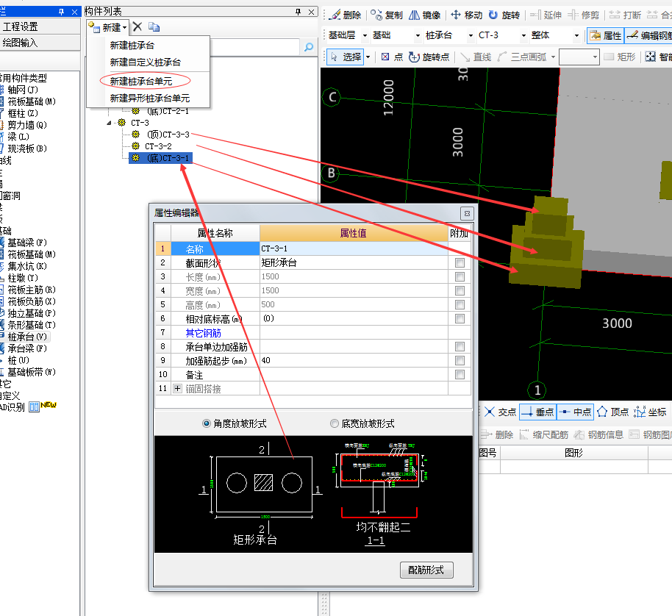Viewport: 672px width, 616px height.
Task: Open the 整体 dropdown
Action: [577, 35]
